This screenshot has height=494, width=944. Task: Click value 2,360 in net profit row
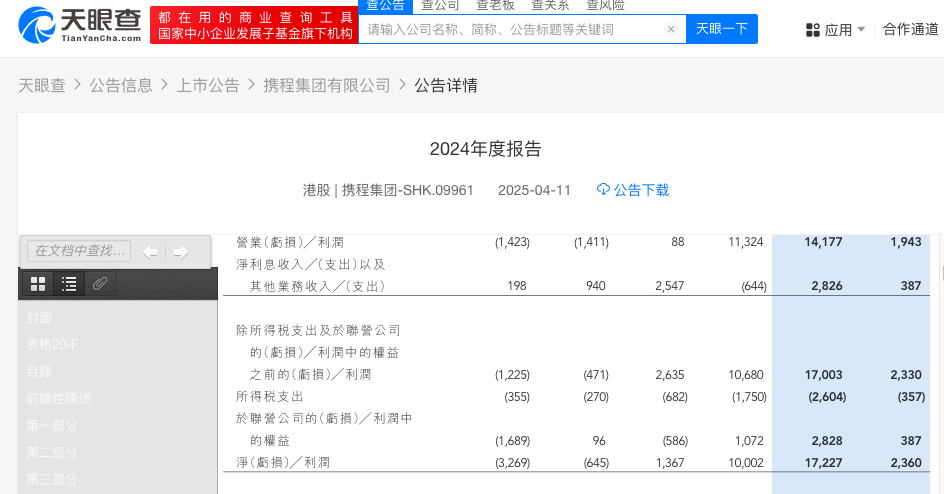point(906,463)
